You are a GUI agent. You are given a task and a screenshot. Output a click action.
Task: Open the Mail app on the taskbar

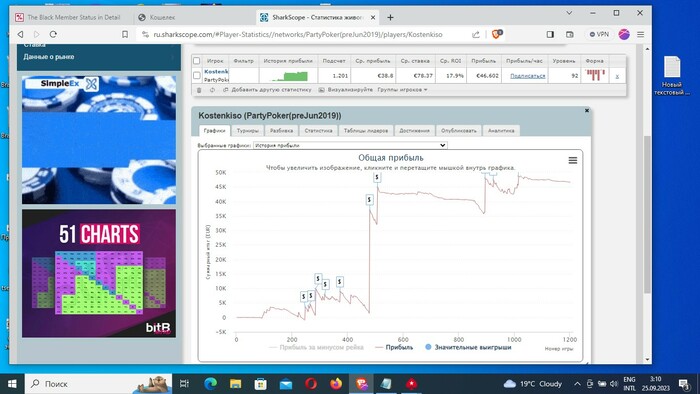[x=286, y=384]
